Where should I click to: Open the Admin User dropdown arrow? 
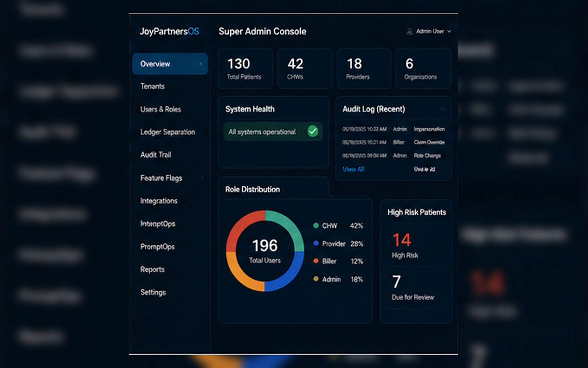(x=449, y=31)
